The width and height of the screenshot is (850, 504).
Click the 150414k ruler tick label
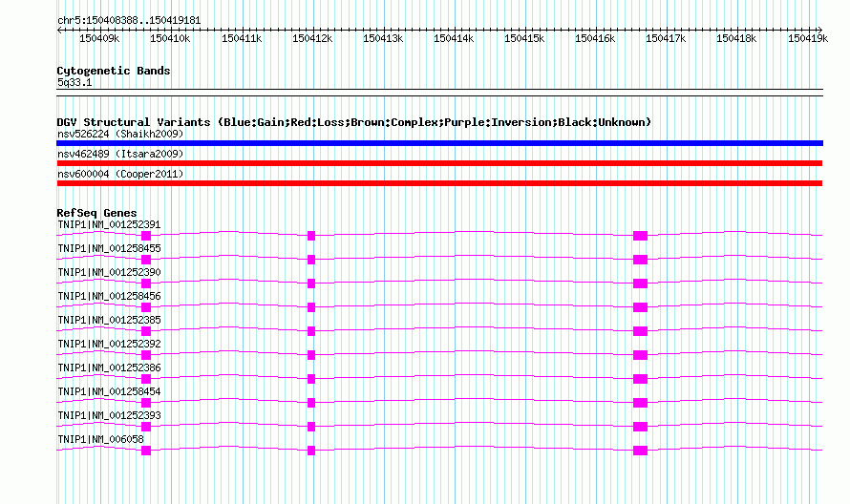click(x=454, y=38)
